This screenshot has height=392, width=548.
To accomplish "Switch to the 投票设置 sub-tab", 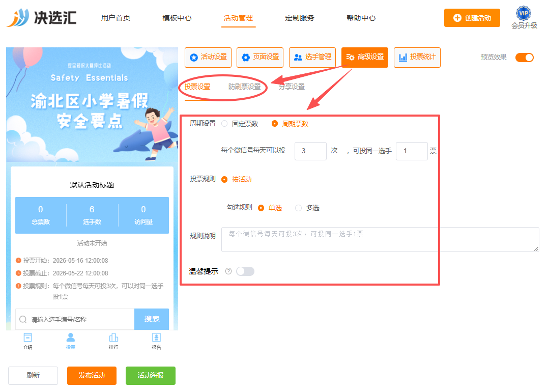I will coord(197,87).
